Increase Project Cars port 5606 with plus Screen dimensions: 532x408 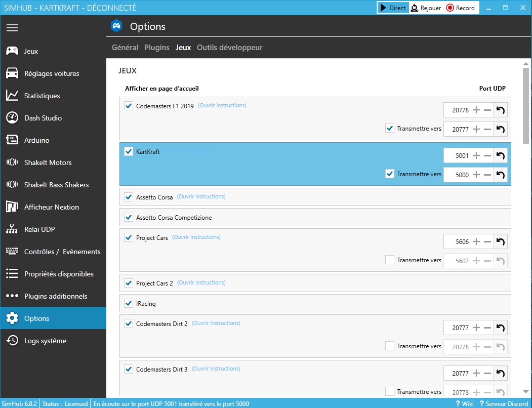(x=476, y=241)
